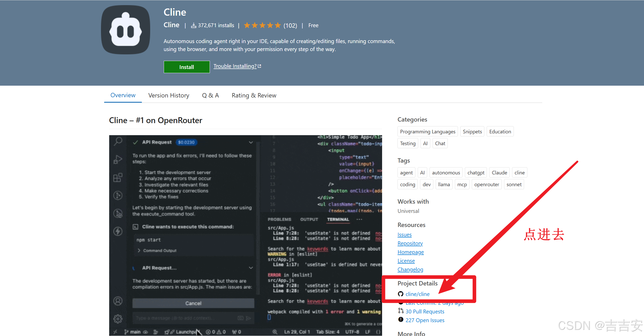Click the message input field in demo
The width and height of the screenshot is (644, 336).
193,318
